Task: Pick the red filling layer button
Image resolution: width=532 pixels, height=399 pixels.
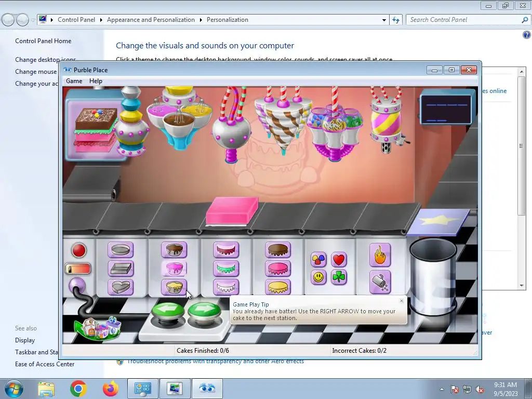Action: coord(226,250)
